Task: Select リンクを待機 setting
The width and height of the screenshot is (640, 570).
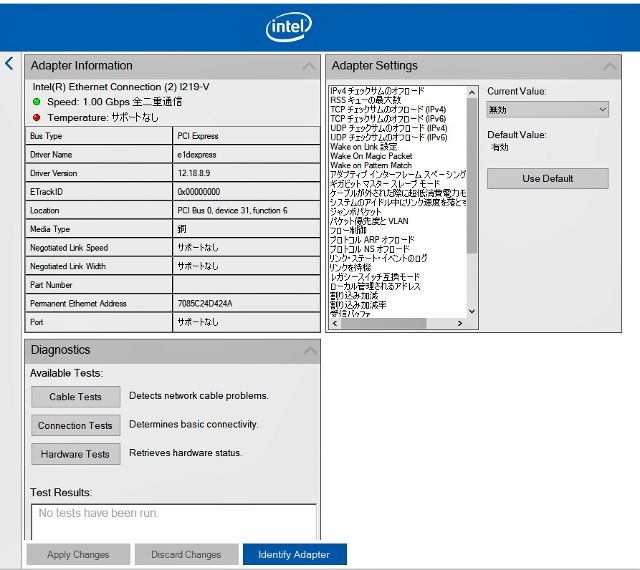Action: 351,267
